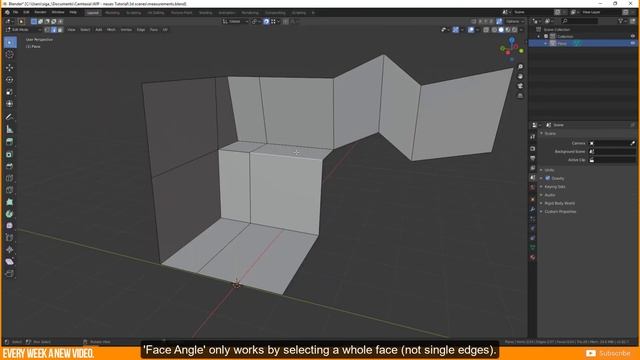Image resolution: width=640 pixels, height=360 pixels.
Task: Open the shading options dropdown arrow
Action: [x=521, y=30]
